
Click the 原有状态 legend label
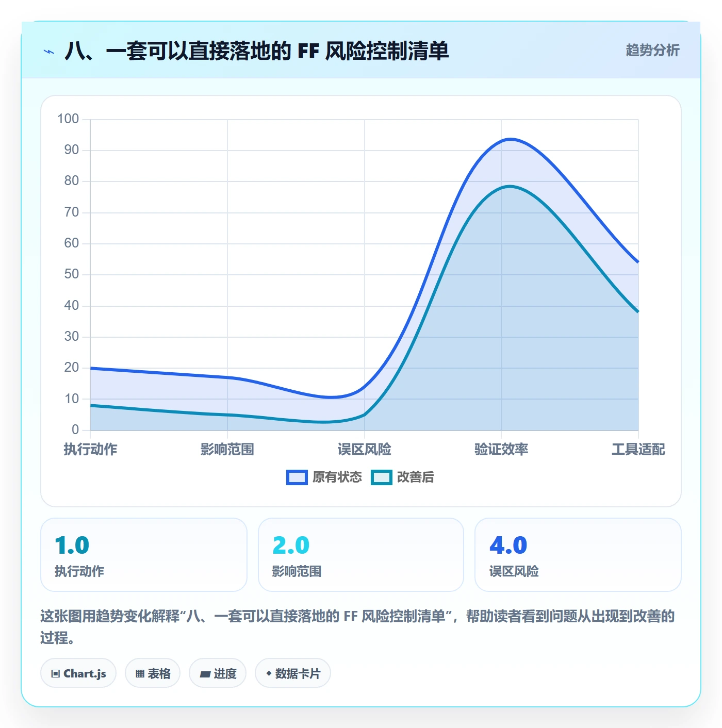tap(337, 477)
